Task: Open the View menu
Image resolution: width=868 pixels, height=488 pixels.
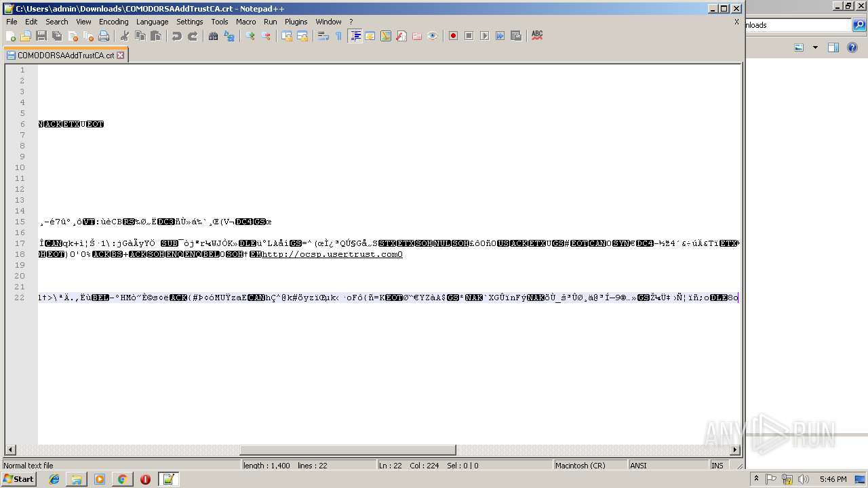Action: click(83, 22)
